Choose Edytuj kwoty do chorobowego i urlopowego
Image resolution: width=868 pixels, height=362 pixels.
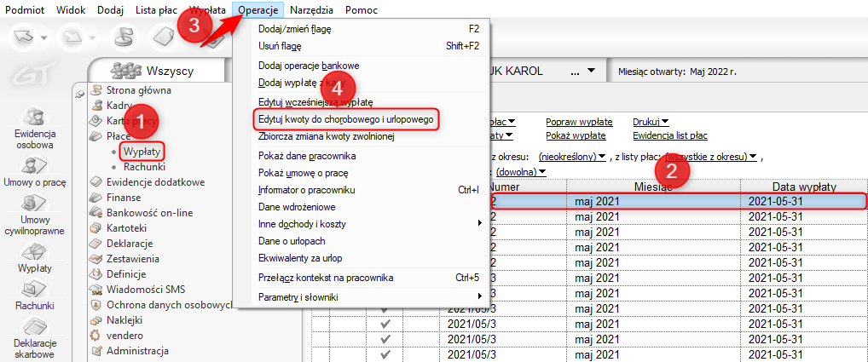pos(346,120)
